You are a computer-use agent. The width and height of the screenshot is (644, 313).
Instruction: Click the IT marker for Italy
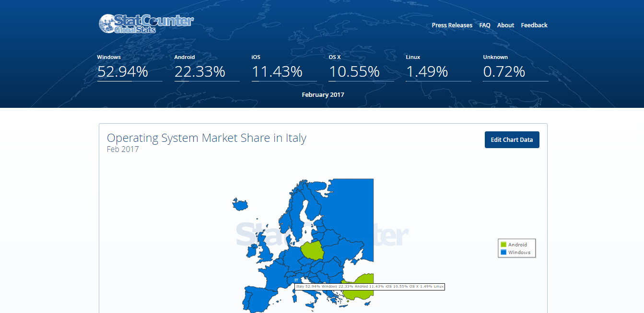pyautogui.click(x=296, y=280)
